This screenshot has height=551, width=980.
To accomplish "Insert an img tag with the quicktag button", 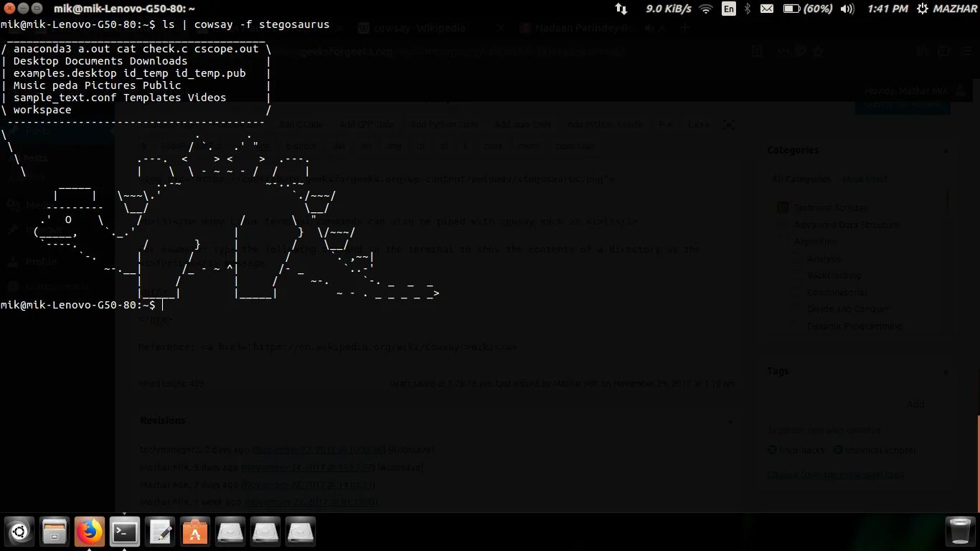I will 394,146.
